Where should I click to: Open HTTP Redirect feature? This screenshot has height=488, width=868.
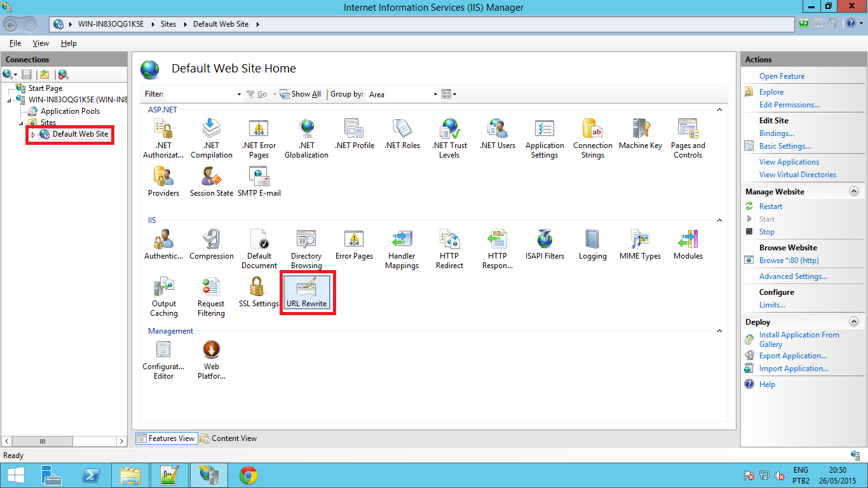coord(449,248)
